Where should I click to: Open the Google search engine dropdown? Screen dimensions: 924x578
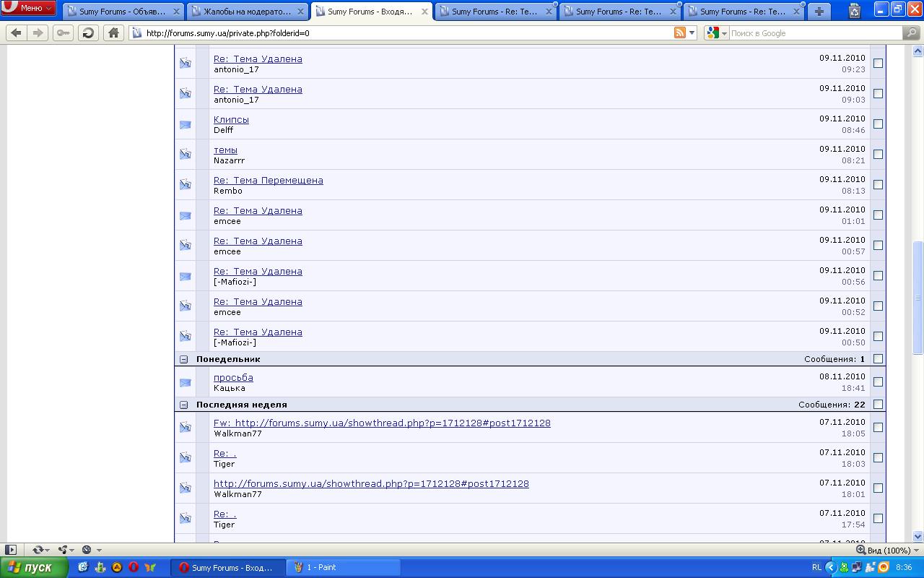(716, 33)
